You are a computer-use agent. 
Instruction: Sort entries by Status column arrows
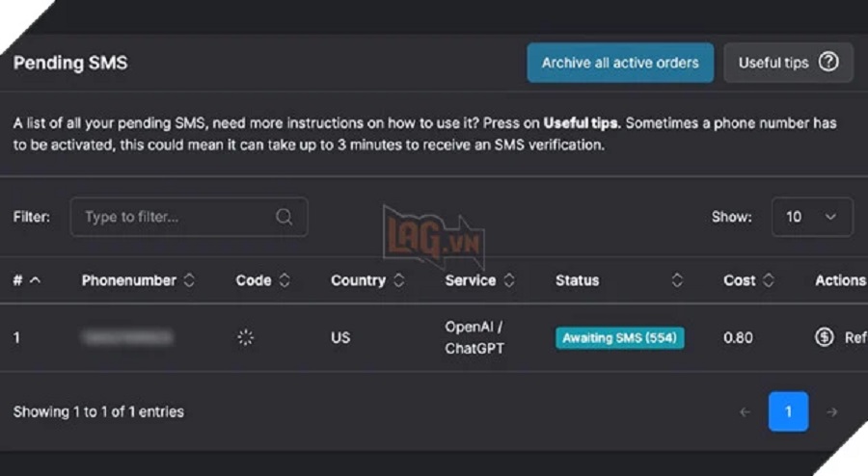[x=677, y=280]
